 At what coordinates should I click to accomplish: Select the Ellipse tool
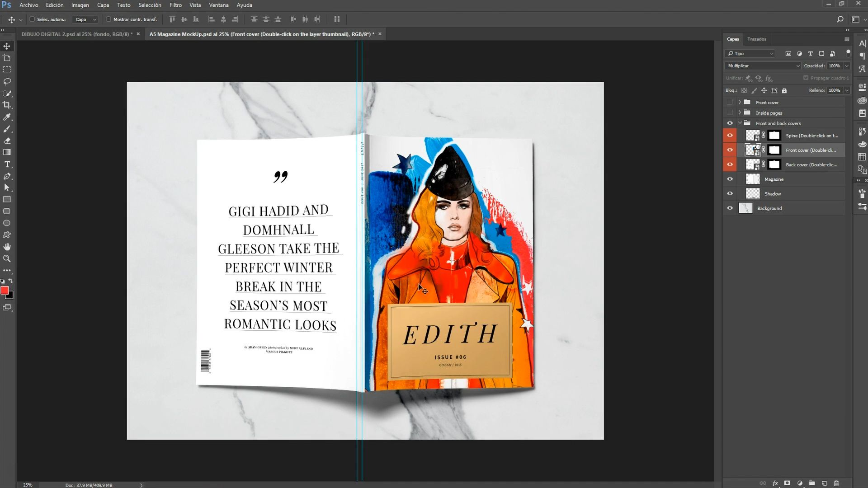[x=7, y=223]
